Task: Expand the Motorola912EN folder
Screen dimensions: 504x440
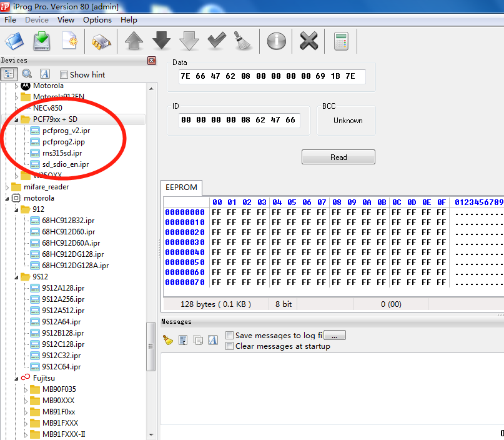Action: [x=16, y=97]
